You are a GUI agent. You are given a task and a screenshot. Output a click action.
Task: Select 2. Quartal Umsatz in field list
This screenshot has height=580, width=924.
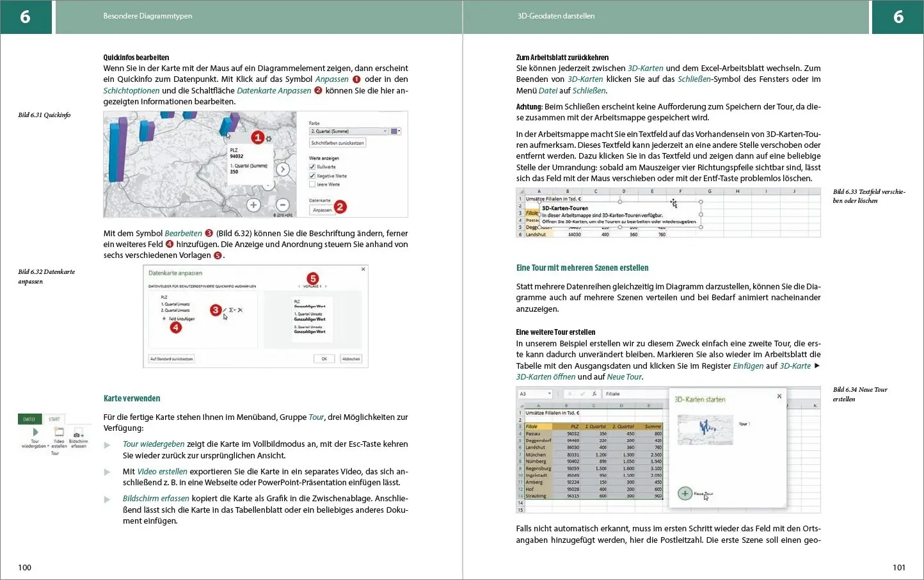[x=175, y=310]
